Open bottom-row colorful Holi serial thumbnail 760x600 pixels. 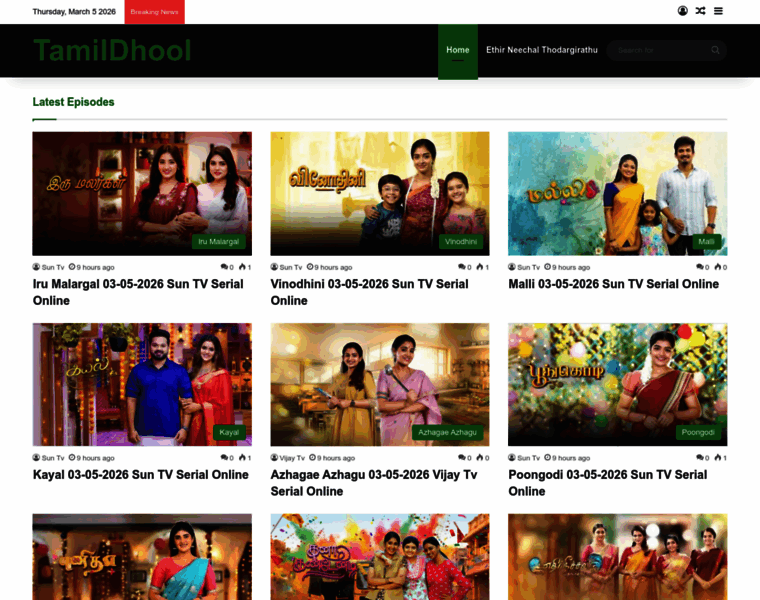tap(380, 557)
